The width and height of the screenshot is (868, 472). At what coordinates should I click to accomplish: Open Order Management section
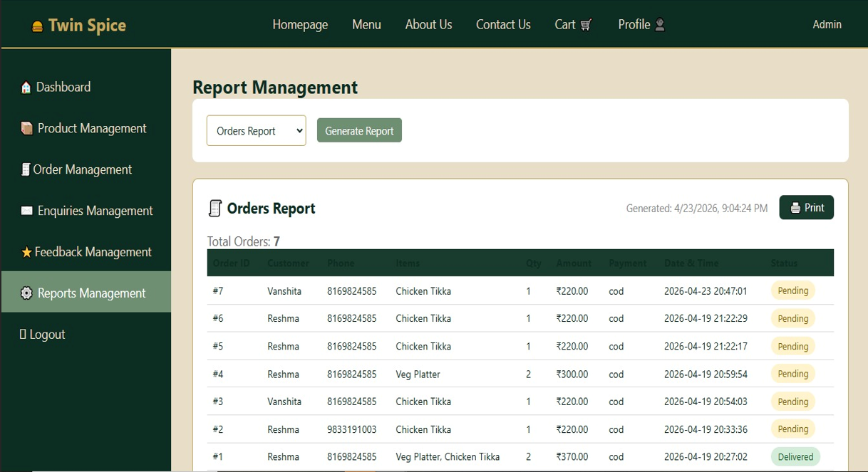pos(86,169)
